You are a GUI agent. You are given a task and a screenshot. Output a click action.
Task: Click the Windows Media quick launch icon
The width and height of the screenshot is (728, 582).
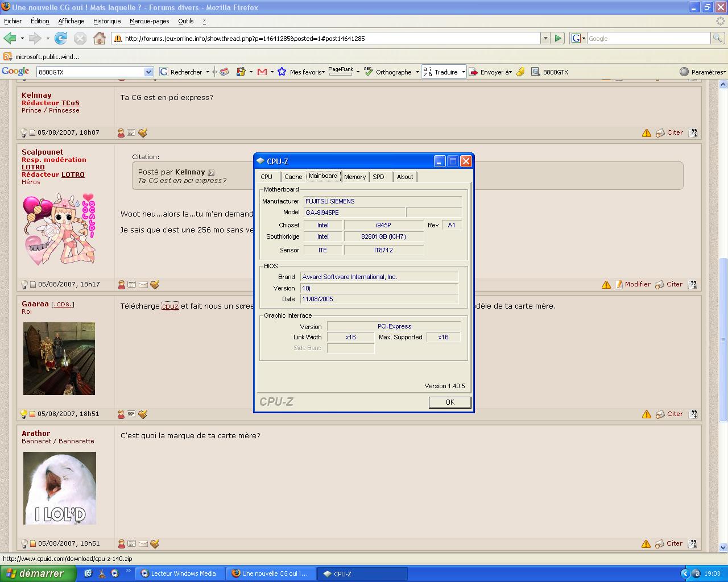point(114,573)
